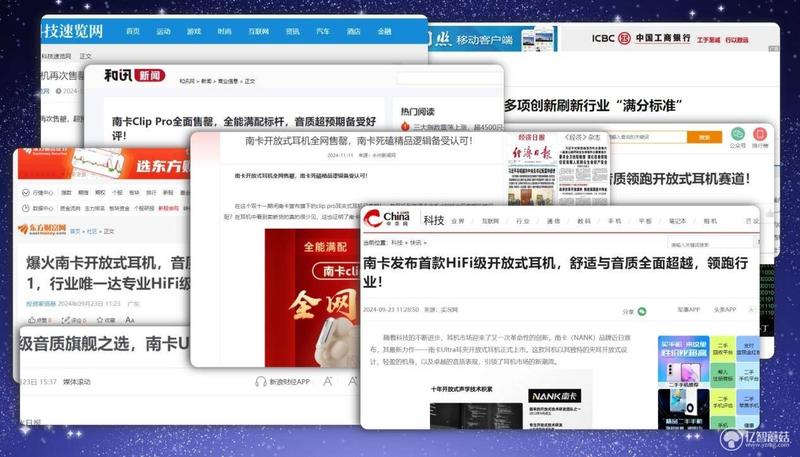This screenshot has height=457, width=800.
Task: Click 头条APP link in China.com article
Action: (x=724, y=310)
